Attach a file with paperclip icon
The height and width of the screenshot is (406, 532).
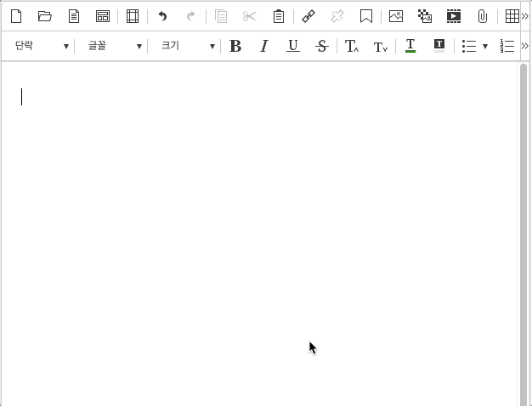(x=483, y=16)
